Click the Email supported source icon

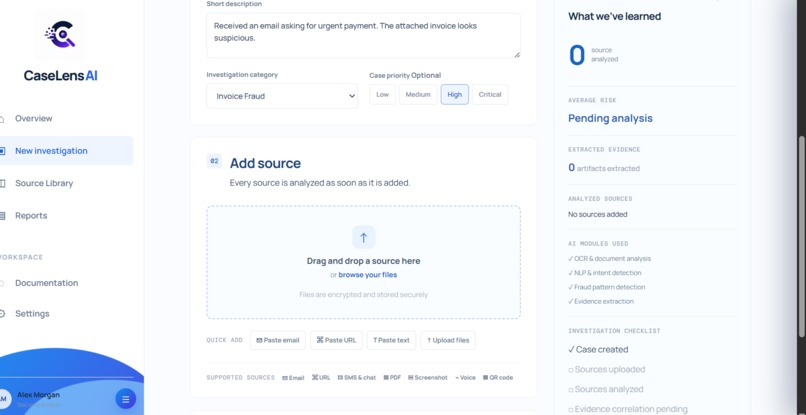(285, 378)
